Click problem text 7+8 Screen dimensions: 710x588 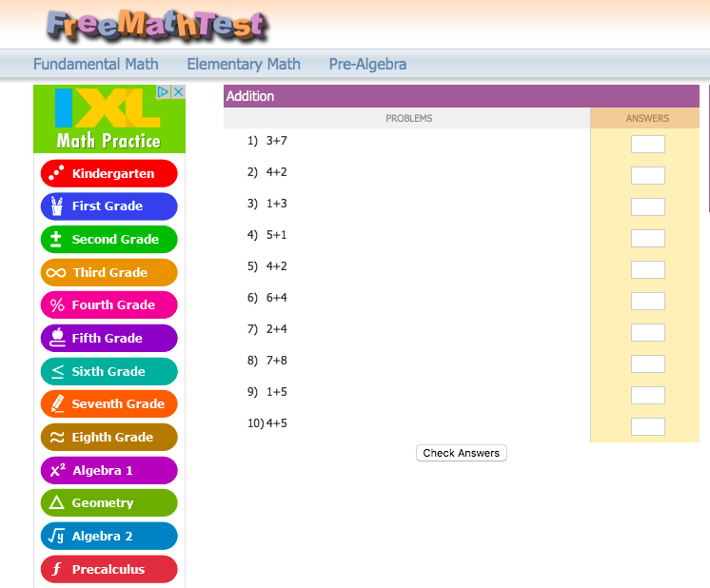pos(277,361)
